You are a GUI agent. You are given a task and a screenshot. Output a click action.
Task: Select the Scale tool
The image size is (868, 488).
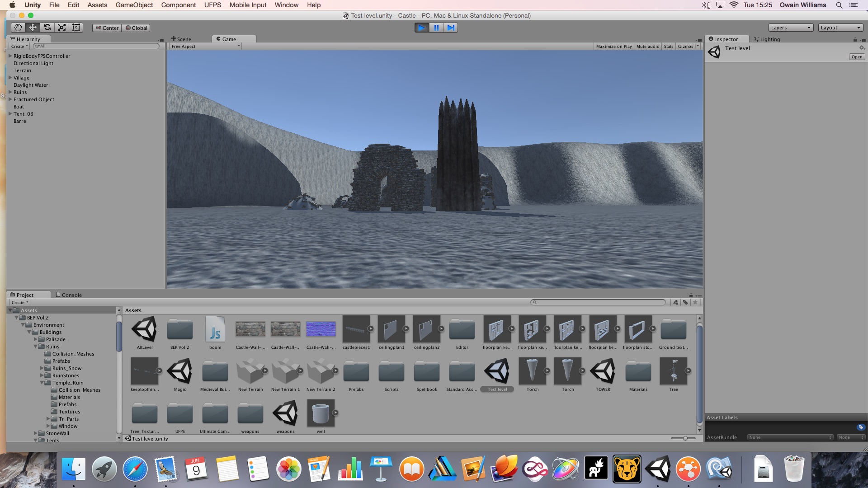pyautogui.click(x=61, y=28)
